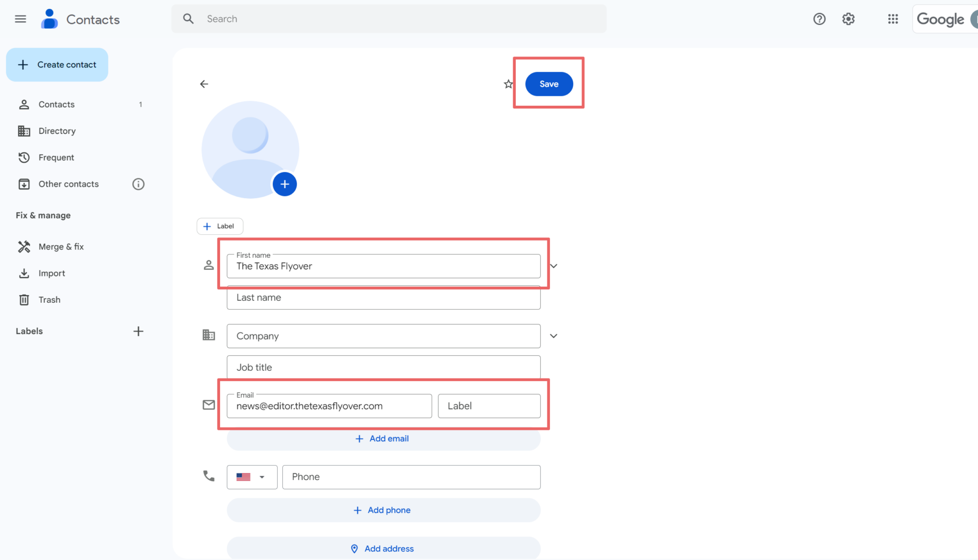978x560 pixels.
Task: Click the person icon beside First name
Action: click(209, 265)
